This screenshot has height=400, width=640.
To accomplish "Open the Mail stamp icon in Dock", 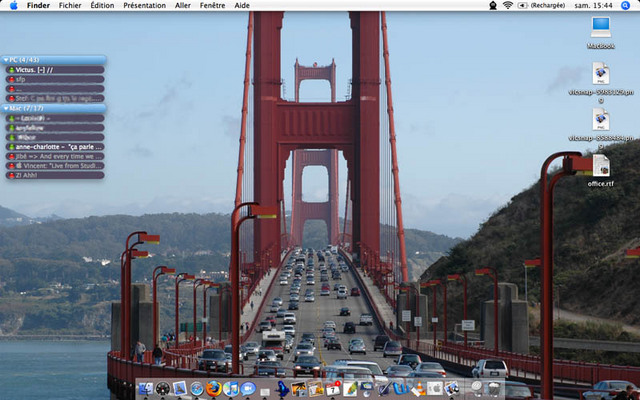I will coord(180,389).
